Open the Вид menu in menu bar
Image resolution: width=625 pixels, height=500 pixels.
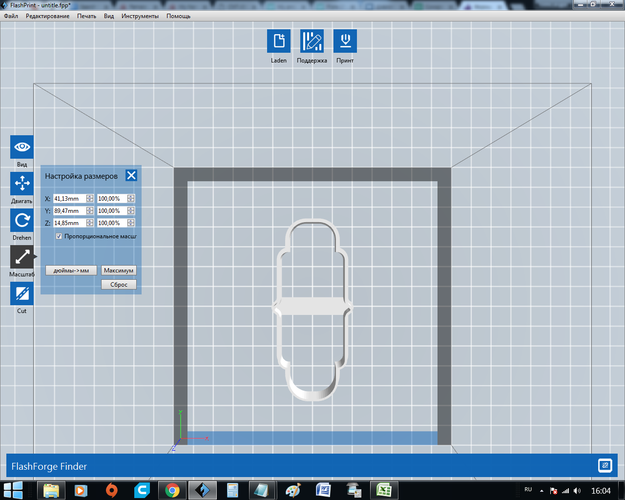109,16
